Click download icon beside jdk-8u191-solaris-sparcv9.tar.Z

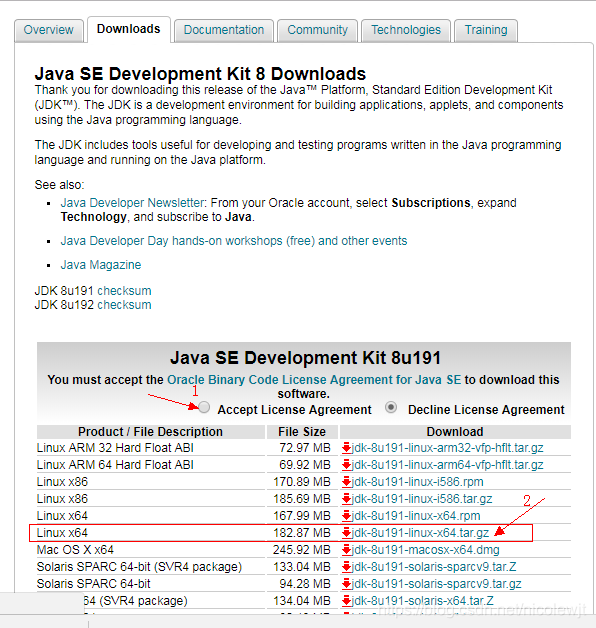346,567
